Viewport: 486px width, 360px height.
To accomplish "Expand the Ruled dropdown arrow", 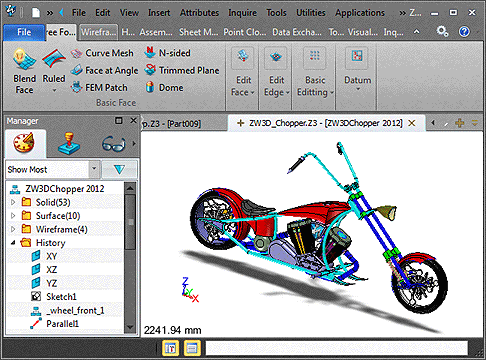I will (54, 90).
